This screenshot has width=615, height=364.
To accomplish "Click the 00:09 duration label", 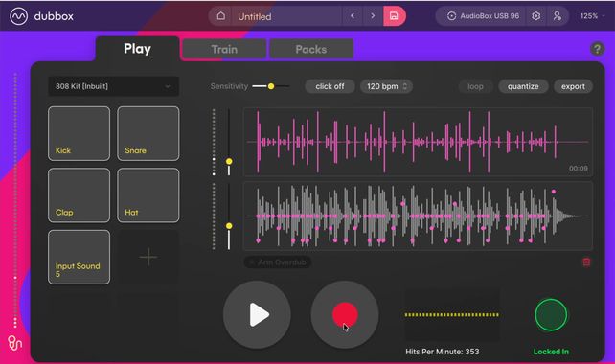I will point(579,169).
